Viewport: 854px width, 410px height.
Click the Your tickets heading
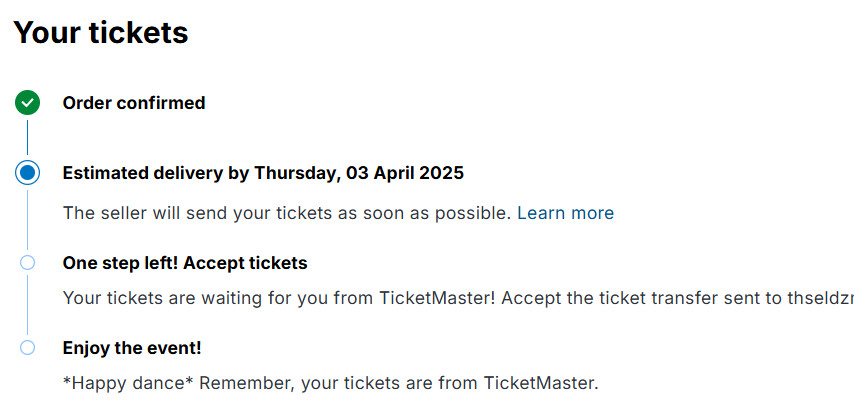pos(101,32)
